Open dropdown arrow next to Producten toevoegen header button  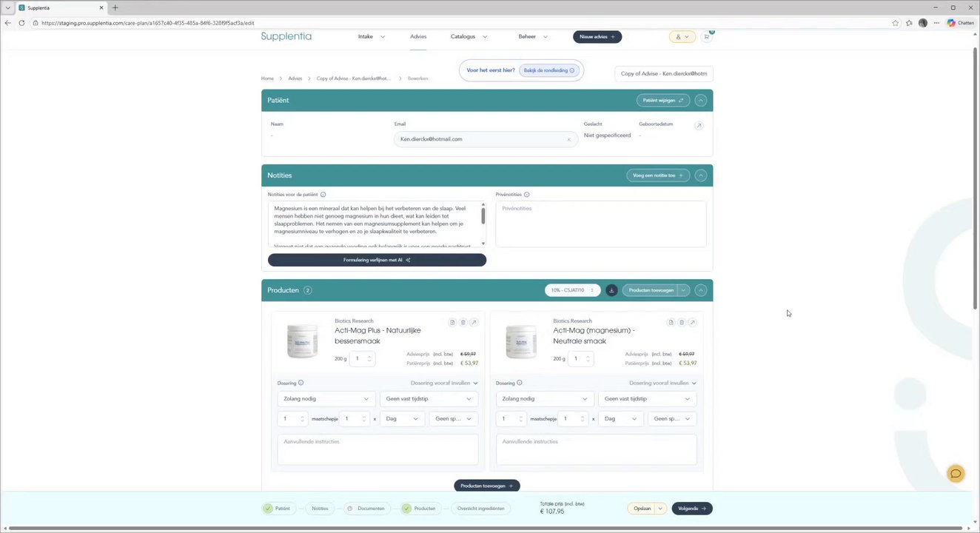(683, 290)
